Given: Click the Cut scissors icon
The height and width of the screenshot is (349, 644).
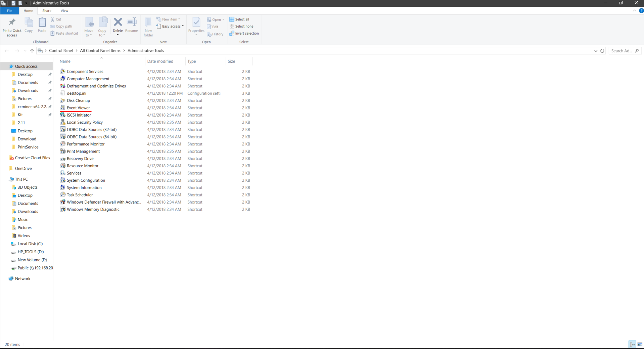Looking at the screenshot, I should coord(52,19).
